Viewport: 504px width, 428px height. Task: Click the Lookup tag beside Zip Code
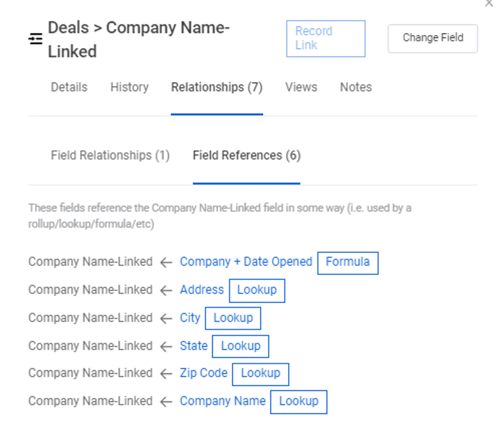click(x=260, y=374)
